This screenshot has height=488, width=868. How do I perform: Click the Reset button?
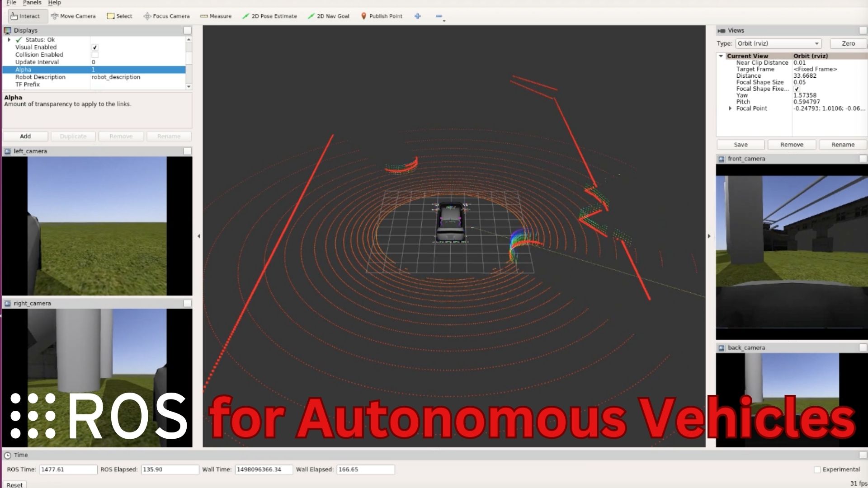[x=14, y=485]
